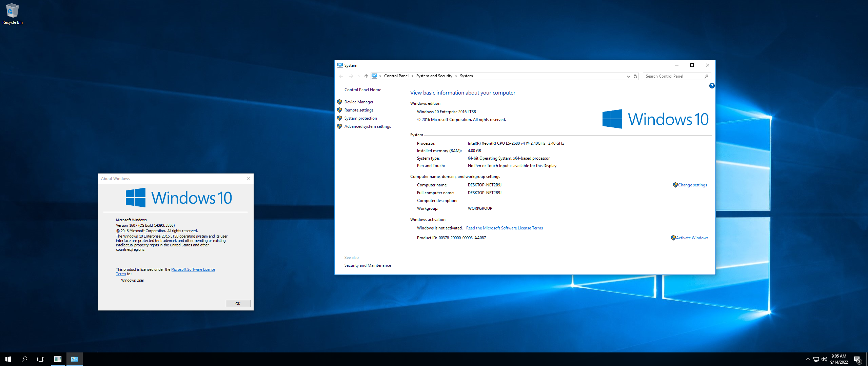Open Task View on taskbar

coord(41,359)
